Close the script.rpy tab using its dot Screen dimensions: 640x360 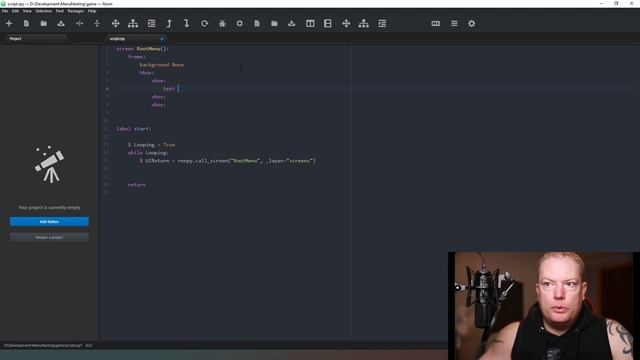tap(162, 39)
